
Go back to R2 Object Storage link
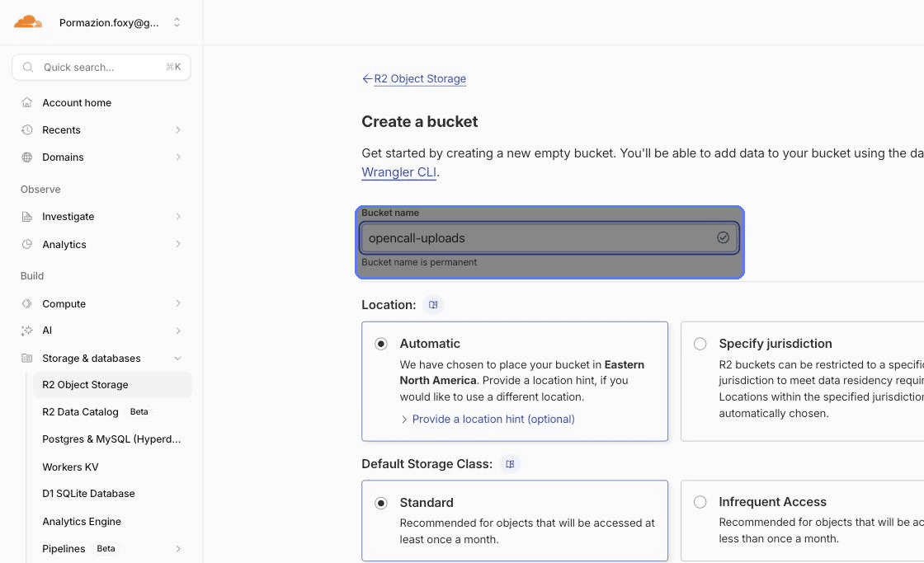(420, 78)
